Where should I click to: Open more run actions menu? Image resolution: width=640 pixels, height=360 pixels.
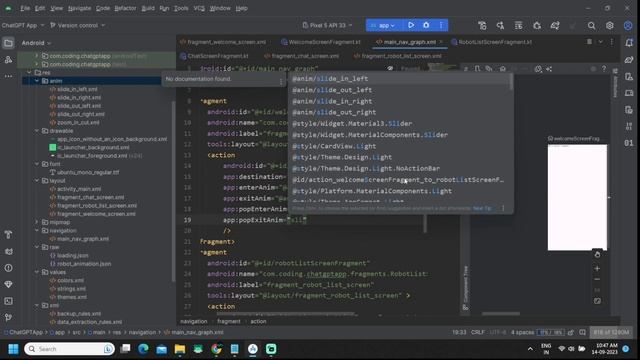(441, 25)
